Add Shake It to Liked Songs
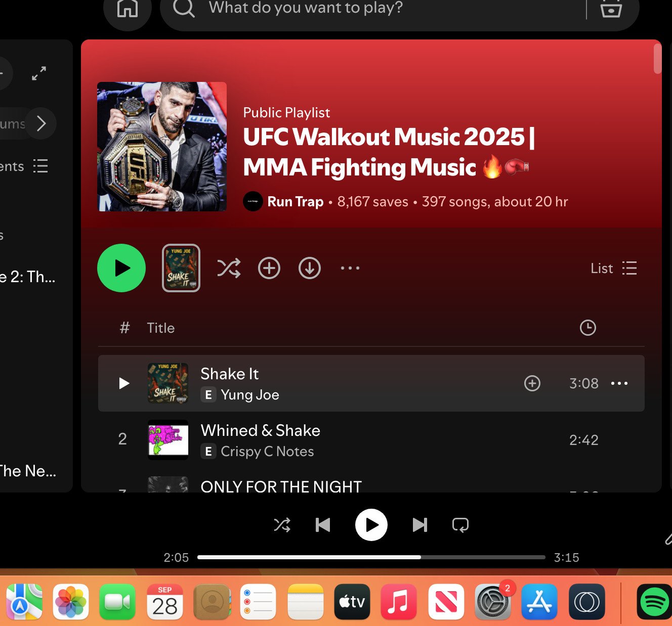This screenshot has height=626, width=672. coord(532,383)
